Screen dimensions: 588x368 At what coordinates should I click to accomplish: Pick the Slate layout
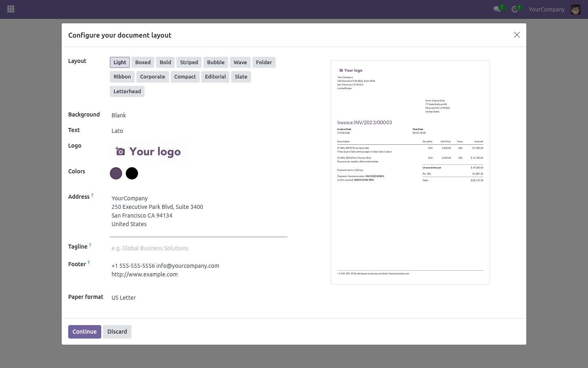241,76
